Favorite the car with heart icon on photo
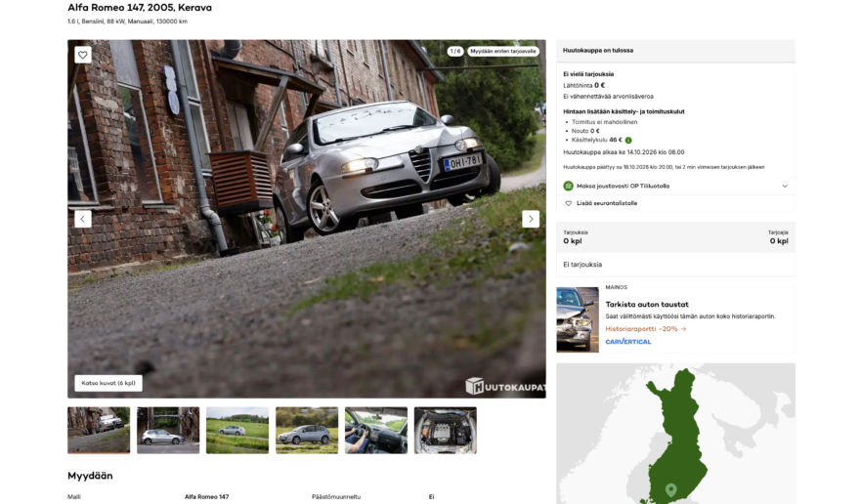Screen dimensions: 860x504 83,55
